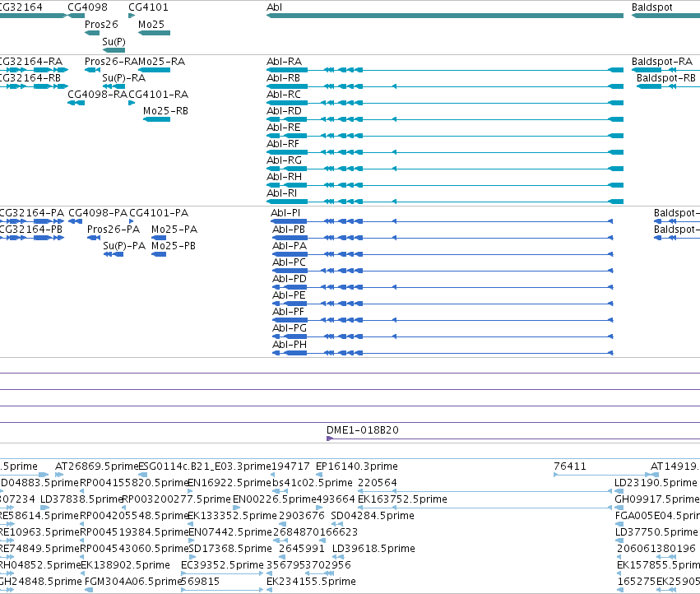Select the Baldspot-RA transcript label
The width and height of the screenshot is (700, 594).
pos(662,61)
